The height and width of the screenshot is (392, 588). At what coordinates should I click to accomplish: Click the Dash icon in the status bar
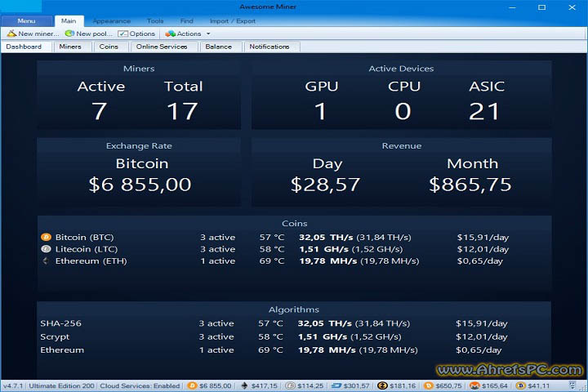tap(336, 385)
